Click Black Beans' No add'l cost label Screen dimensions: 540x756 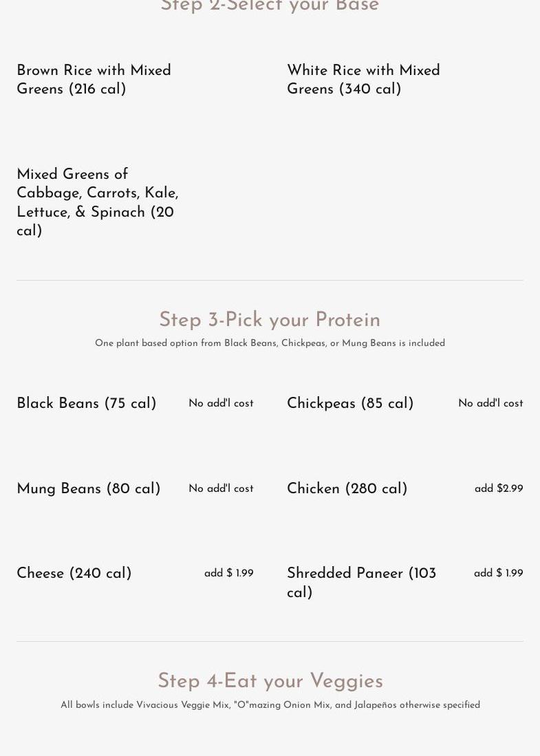(221, 403)
